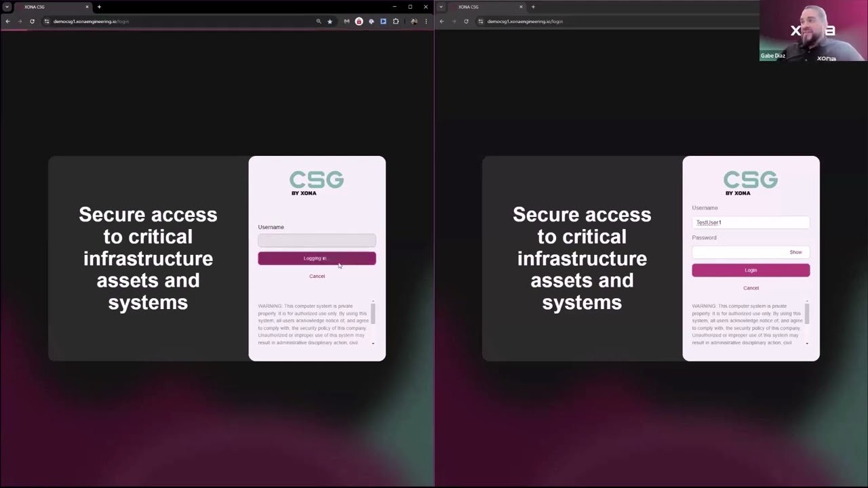
Task: View site information icon in right address bar
Action: (481, 21)
